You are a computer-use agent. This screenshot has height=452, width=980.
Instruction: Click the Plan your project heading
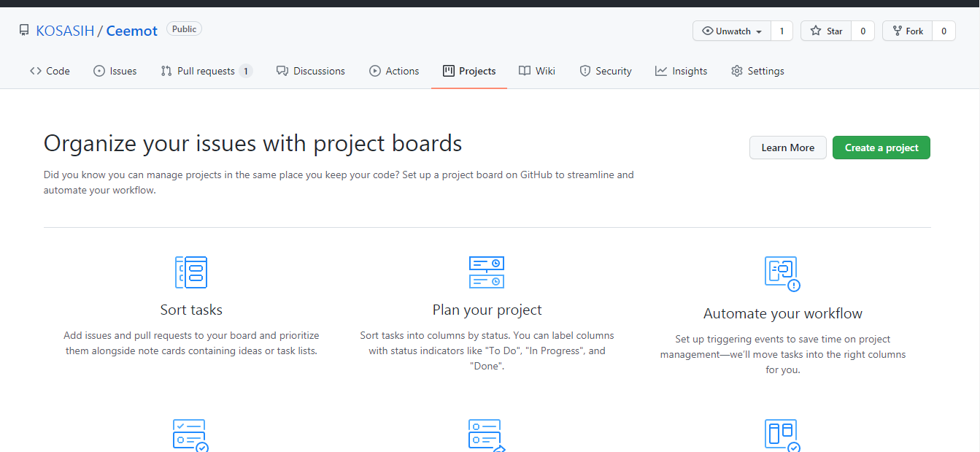(487, 310)
